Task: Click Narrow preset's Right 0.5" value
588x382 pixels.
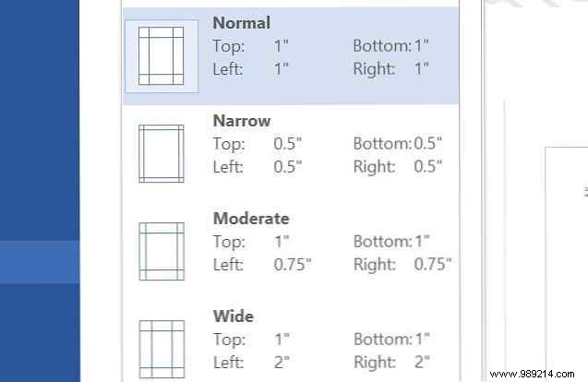Action: point(427,166)
